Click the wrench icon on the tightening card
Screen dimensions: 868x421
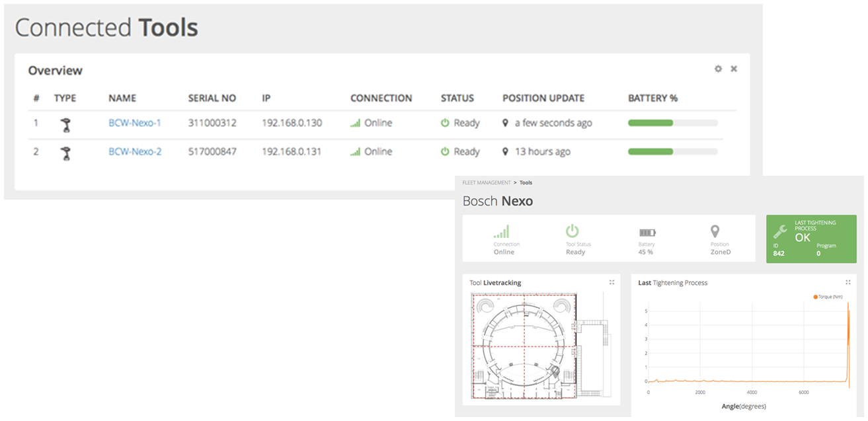click(780, 231)
